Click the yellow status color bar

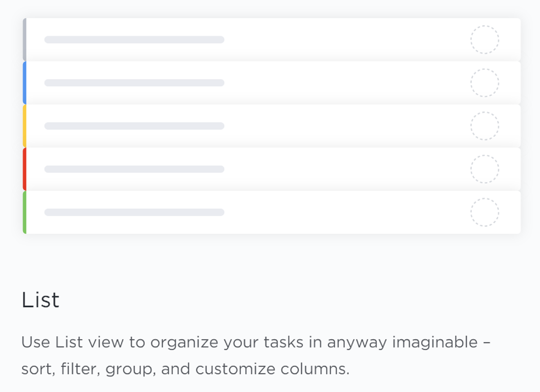25,126
